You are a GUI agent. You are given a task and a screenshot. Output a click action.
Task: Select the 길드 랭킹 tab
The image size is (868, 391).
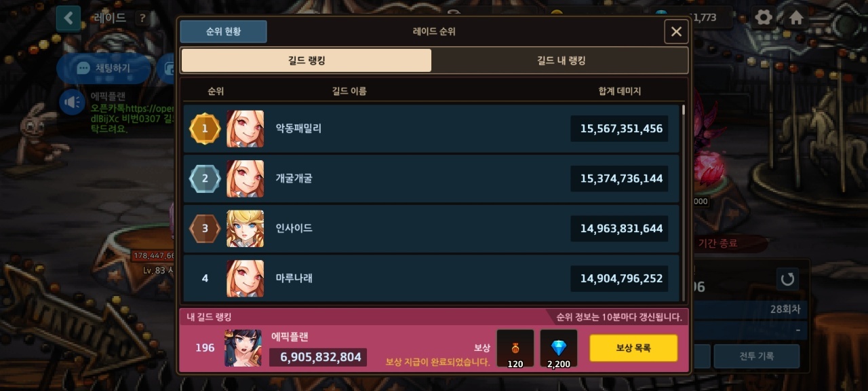pos(307,60)
